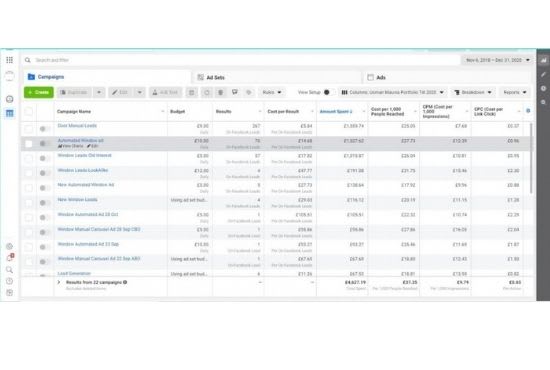Viewport: 550px width, 370px height.
Task: Click the Edit toolbar button
Action: pyautogui.click(x=120, y=92)
